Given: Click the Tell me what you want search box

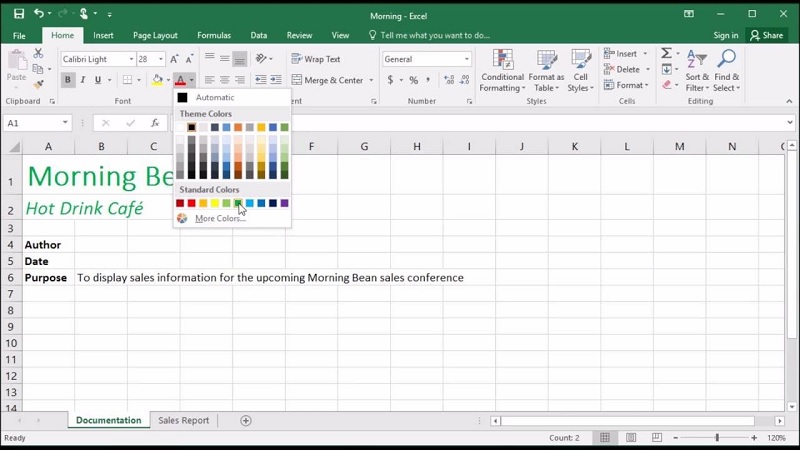Looking at the screenshot, I should [435, 35].
